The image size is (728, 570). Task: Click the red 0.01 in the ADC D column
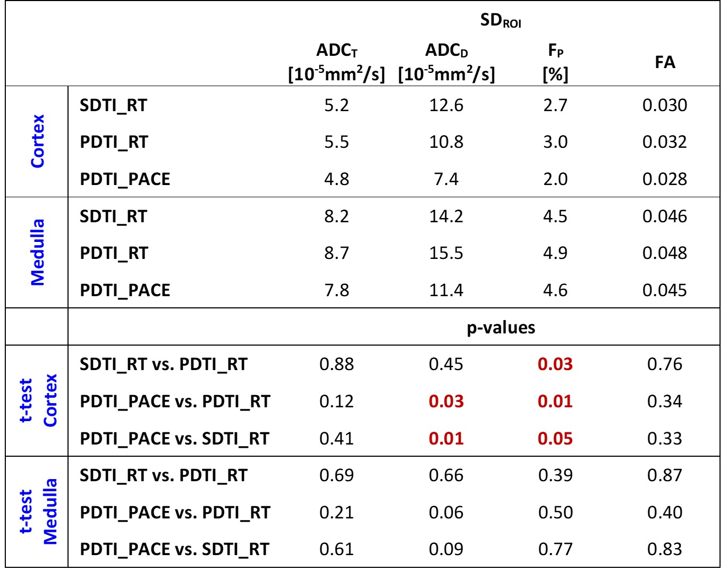[x=446, y=439]
